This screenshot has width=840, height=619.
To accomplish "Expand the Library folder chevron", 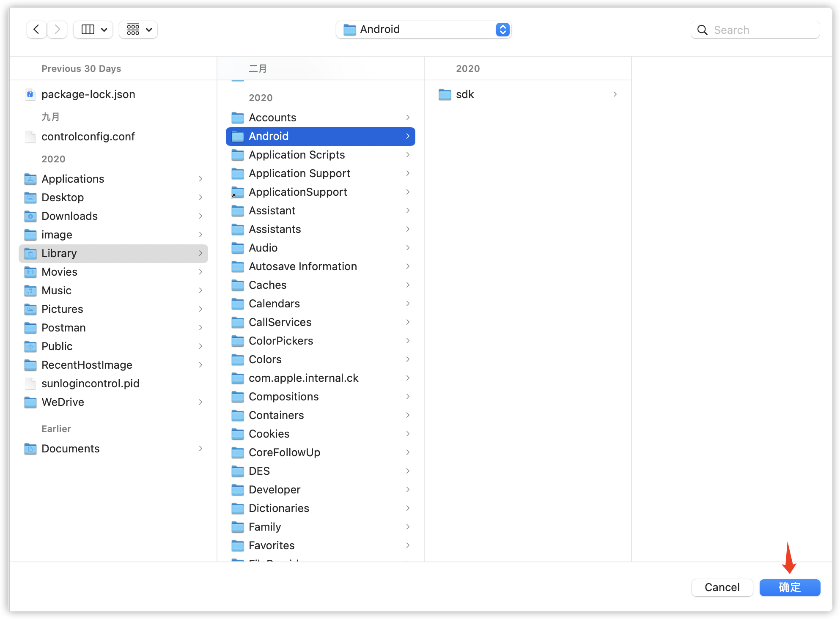I will [x=200, y=253].
